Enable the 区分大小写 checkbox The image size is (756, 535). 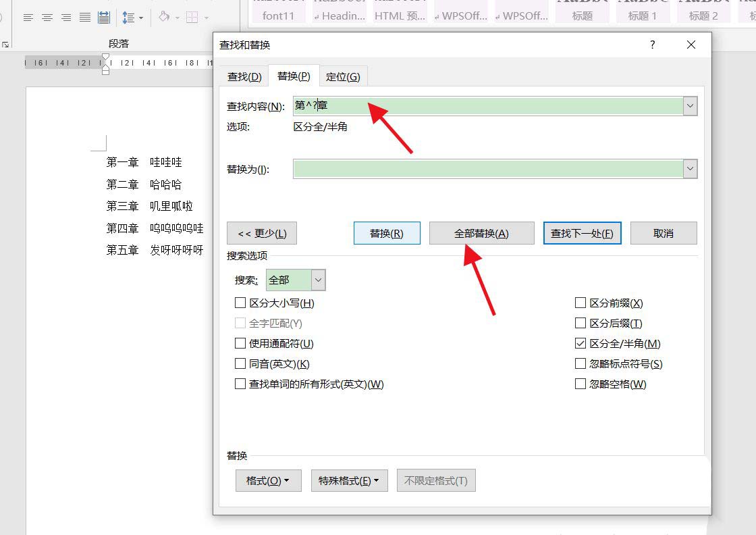(x=240, y=303)
